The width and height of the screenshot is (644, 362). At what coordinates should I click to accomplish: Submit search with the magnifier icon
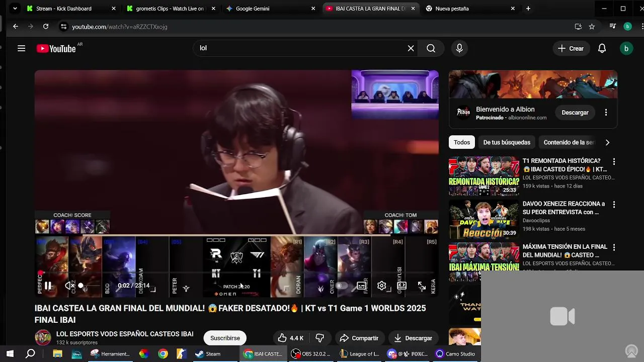click(431, 48)
